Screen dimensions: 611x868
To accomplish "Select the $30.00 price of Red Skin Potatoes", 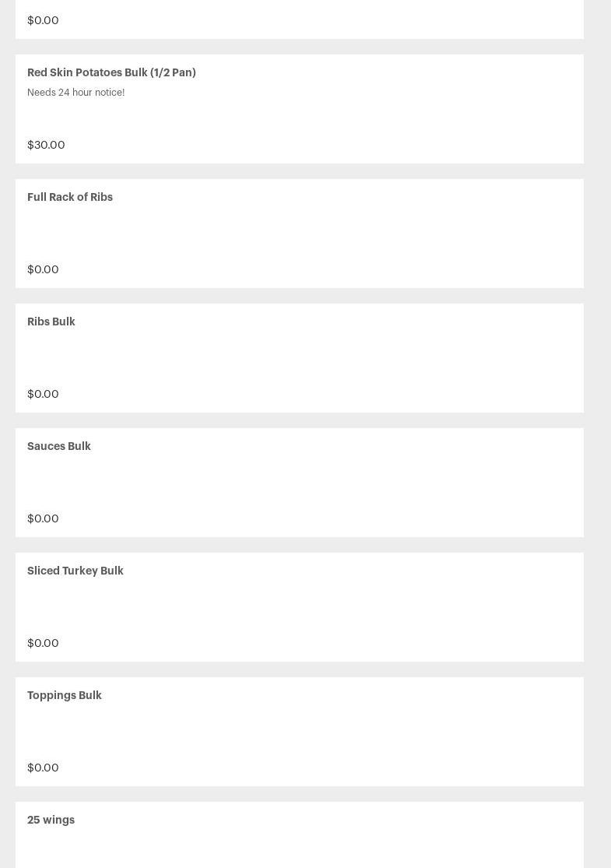I will [x=46, y=145].
